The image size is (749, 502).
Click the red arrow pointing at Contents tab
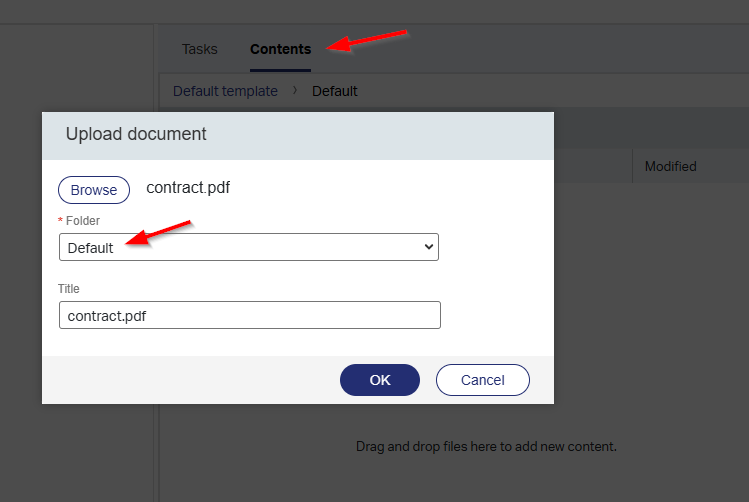pos(369,42)
